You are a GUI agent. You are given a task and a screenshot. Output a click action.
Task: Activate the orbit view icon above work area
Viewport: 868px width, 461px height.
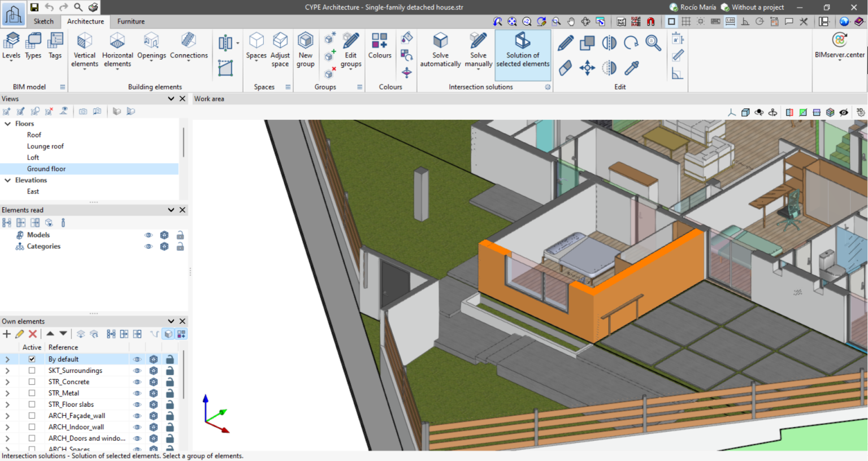point(759,112)
